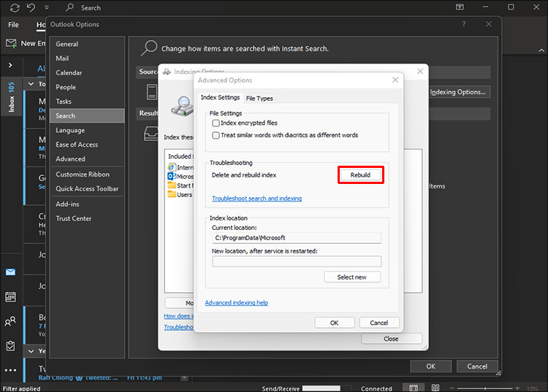548x392 pixels.
Task: Select Advanced in Outlook Options list
Action: (87, 159)
